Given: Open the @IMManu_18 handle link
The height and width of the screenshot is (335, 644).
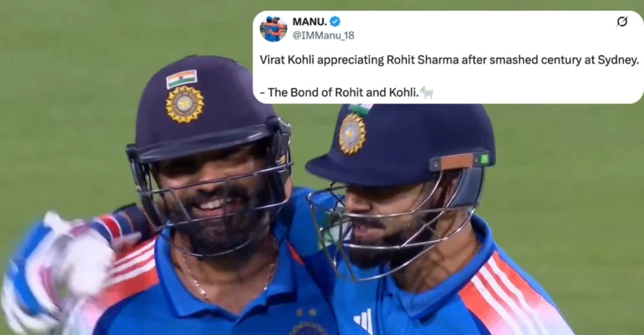Looking at the screenshot, I should [x=323, y=35].
